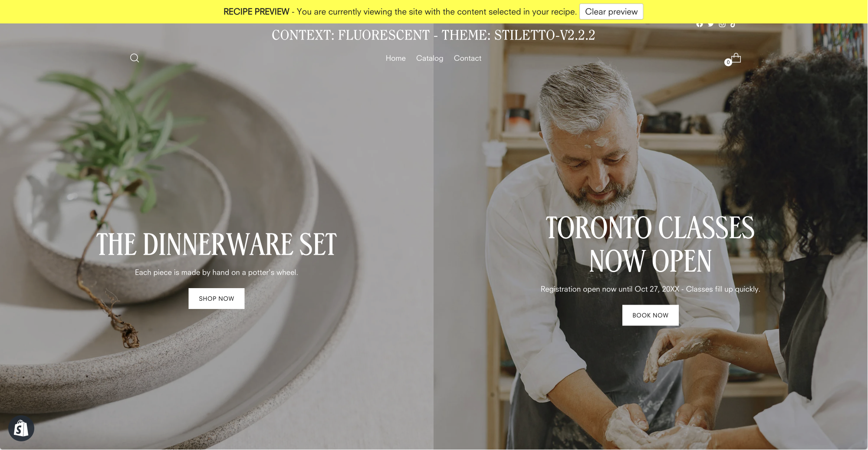The image size is (868, 450).
Task: Click THE DINNERWARE SET heading
Action: (216, 244)
